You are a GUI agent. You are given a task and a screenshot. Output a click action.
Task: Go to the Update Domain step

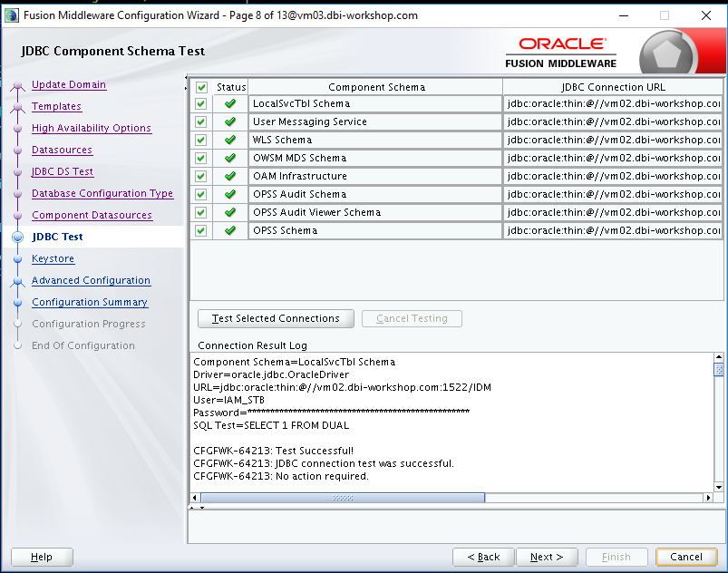click(69, 84)
